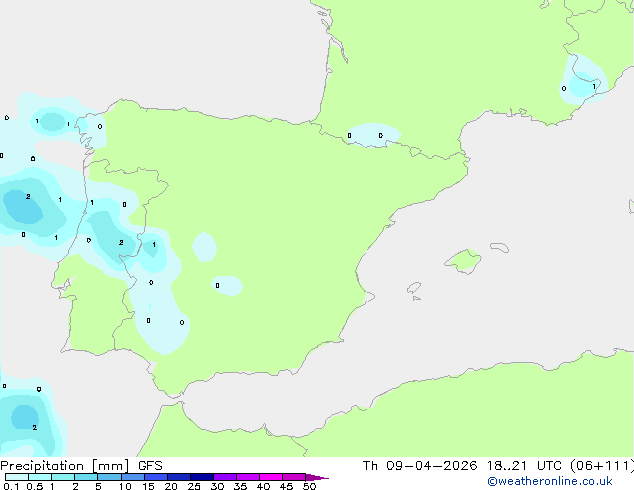The width and height of the screenshot is (634, 490).
Task: Choose the 30–35 mm purple swatch
Action: click(x=224, y=477)
